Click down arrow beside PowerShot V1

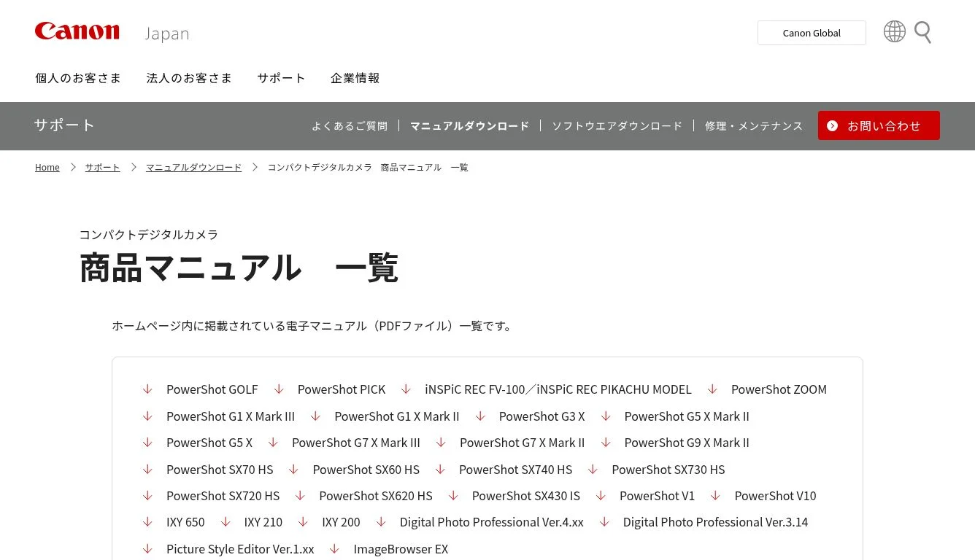[x=601, y=496]
